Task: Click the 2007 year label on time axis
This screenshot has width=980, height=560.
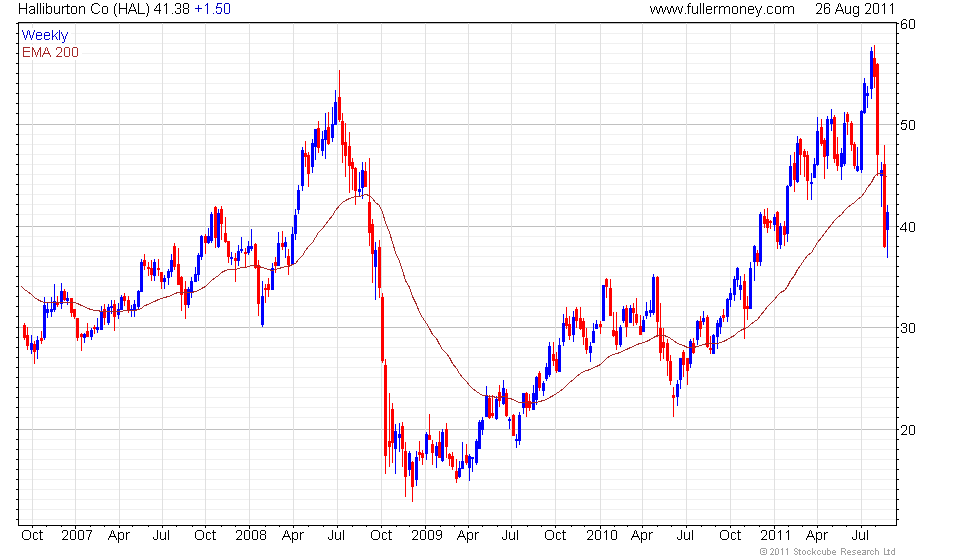Action: [x=77, y=536]
